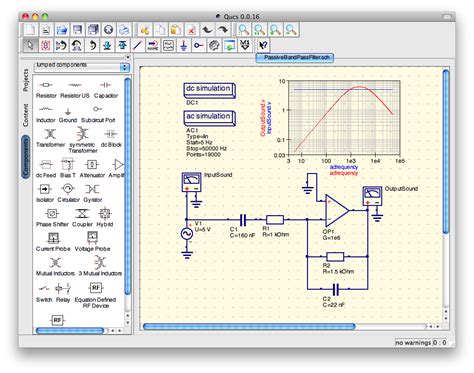Select the mirror about Y axis tool

coord(77,45)
